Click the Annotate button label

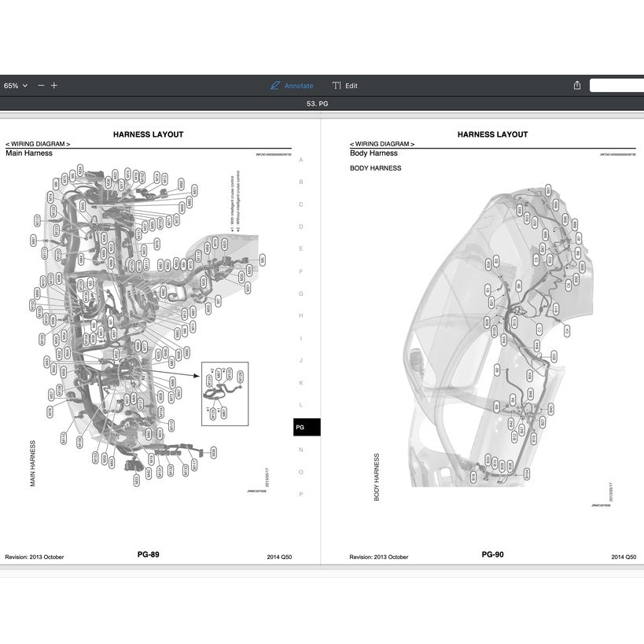(x=299, y=85)
